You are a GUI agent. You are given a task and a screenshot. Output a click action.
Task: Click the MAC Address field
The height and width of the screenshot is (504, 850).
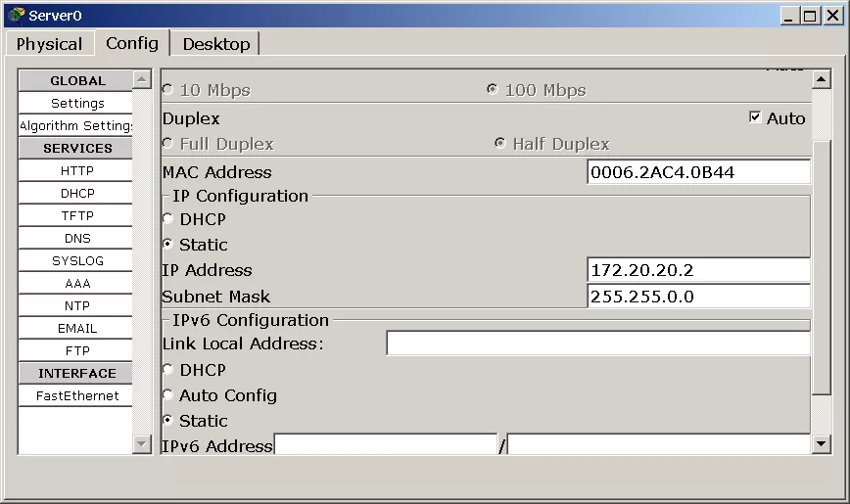(699, 172)
